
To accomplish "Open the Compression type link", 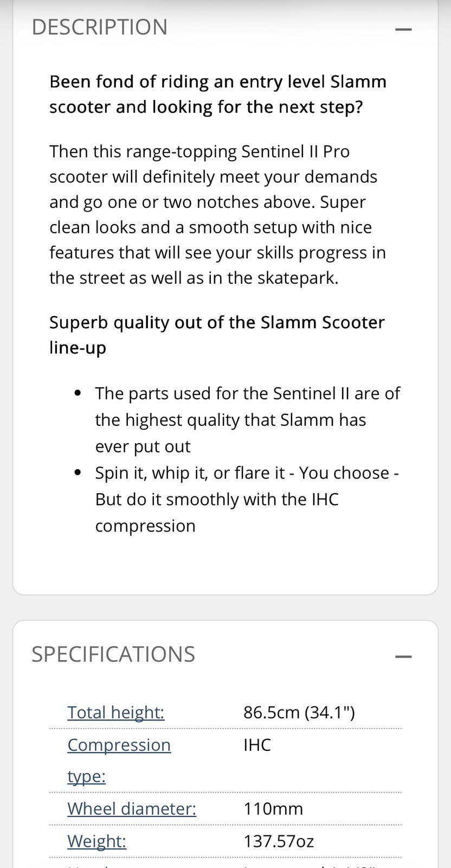I will (x=119, y=745).
